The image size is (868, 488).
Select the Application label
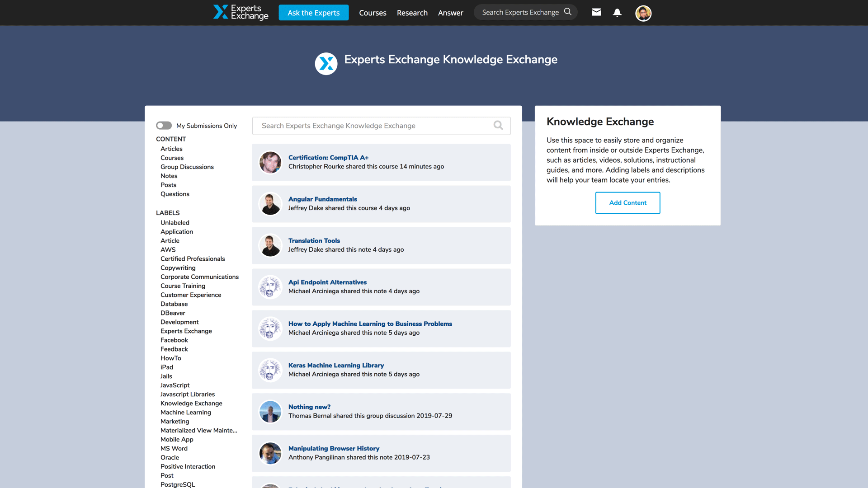176,232
